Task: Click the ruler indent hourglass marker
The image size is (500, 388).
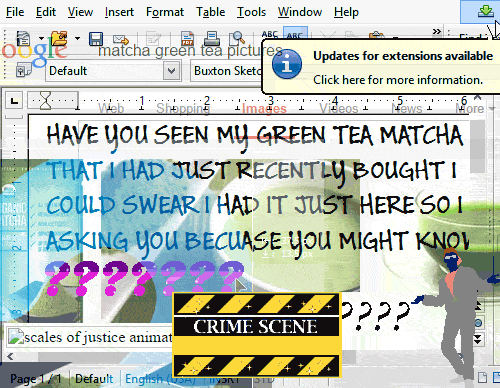Action: (45, 101)
